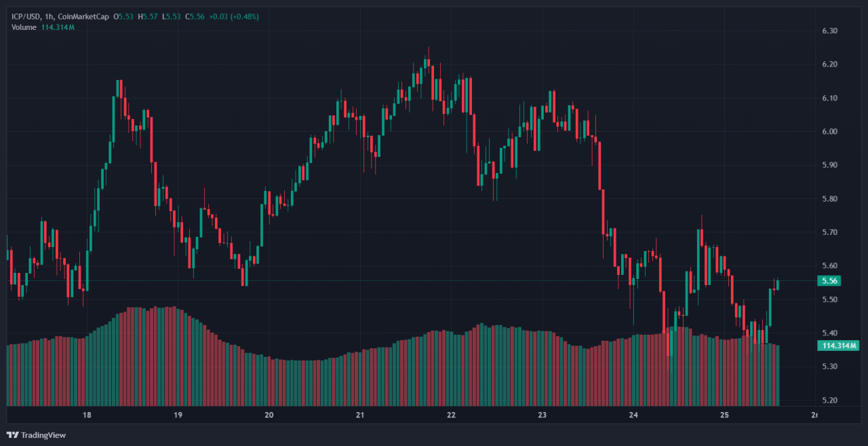Select date 25 on the time axis
The height and width of the screenshot is (446, 868).
click(x=724, y=415)
